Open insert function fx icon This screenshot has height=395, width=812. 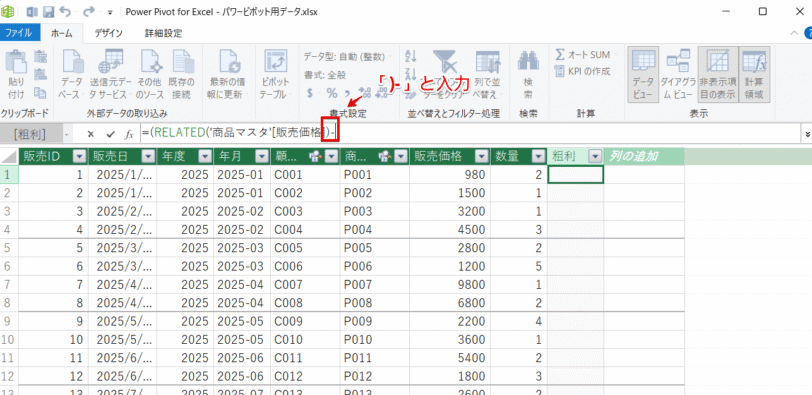(x=129, y=134)
